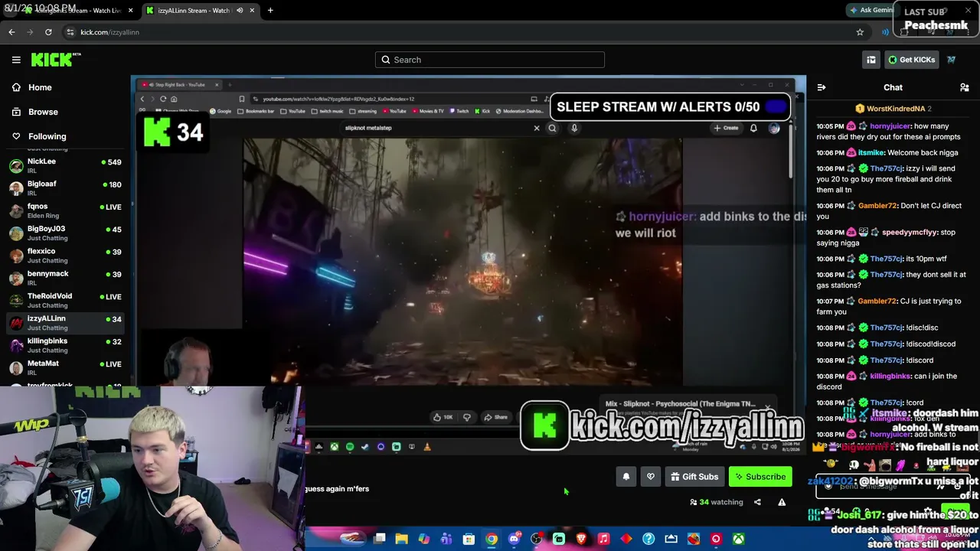
Task: Click the Ask Gemini button
Action: click(x=871, y=10)
